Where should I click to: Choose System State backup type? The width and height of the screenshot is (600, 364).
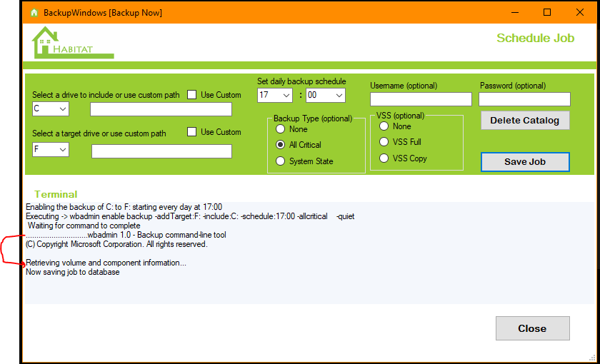(x=281, y=161)
